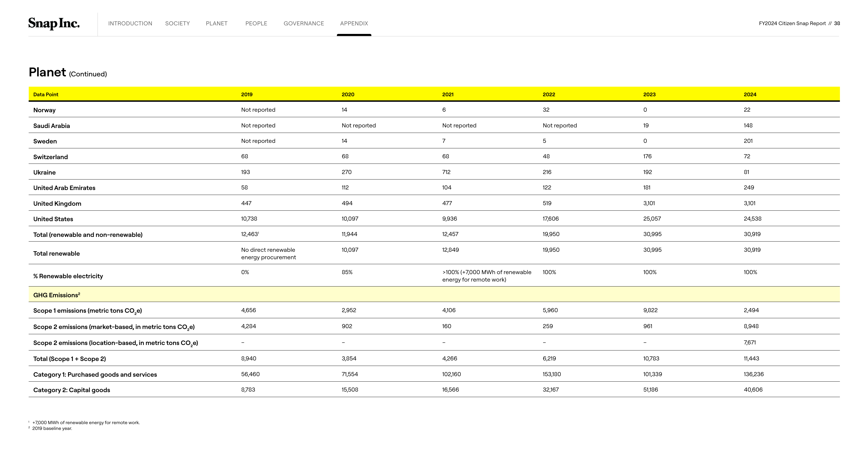The image size is (868, 455).
Task: Click the GHG Emissions section header
Action: point(56,295)
